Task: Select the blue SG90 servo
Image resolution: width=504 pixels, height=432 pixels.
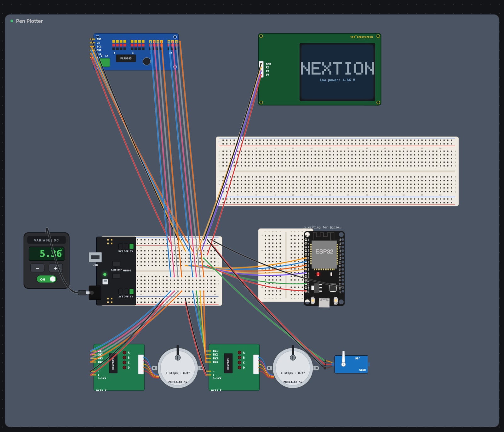Action: click(351, 364)
